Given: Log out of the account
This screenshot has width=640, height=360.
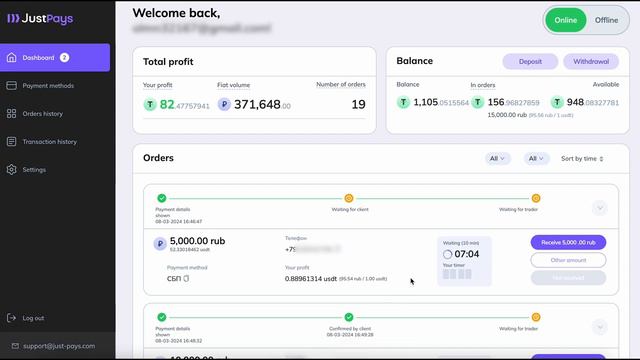Looking at the screenshot, I should [x=33, y=318].
